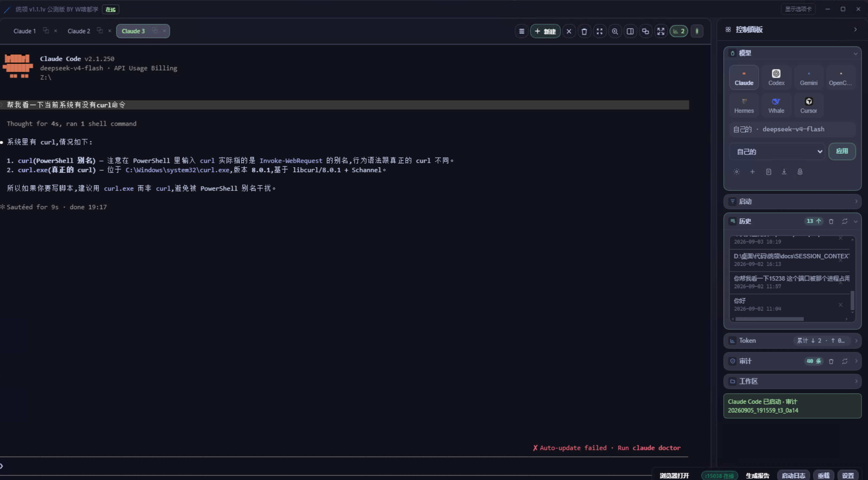Select the Whale model tile
Viewport: 868px width, 480px height.
tap(776, 105)
